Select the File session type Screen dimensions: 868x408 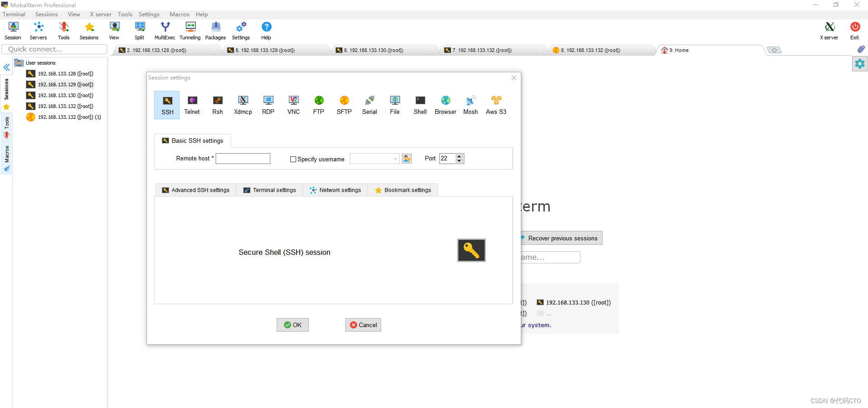[395, 105]
